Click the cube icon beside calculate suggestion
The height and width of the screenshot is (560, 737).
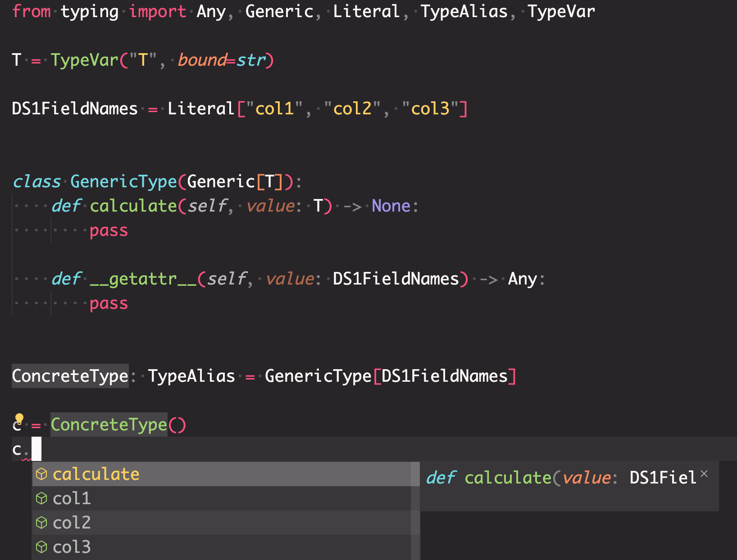(x=41, y=474)
